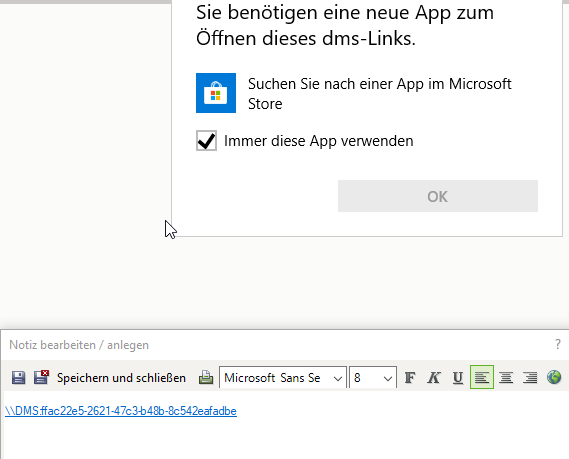Click the dialog heading 'Sie benötigen eine neue App'
This screenshot has height=459, width=569.
pos(345,25)
